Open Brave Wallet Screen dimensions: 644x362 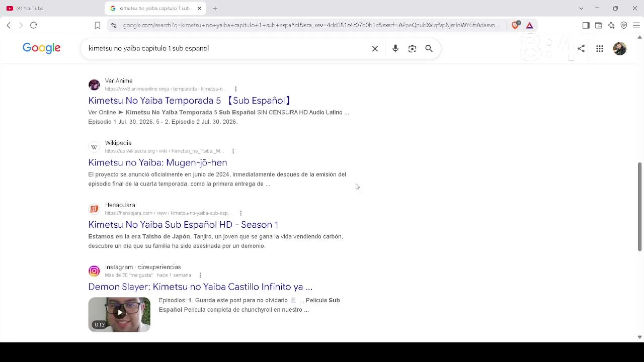point(598,25)
